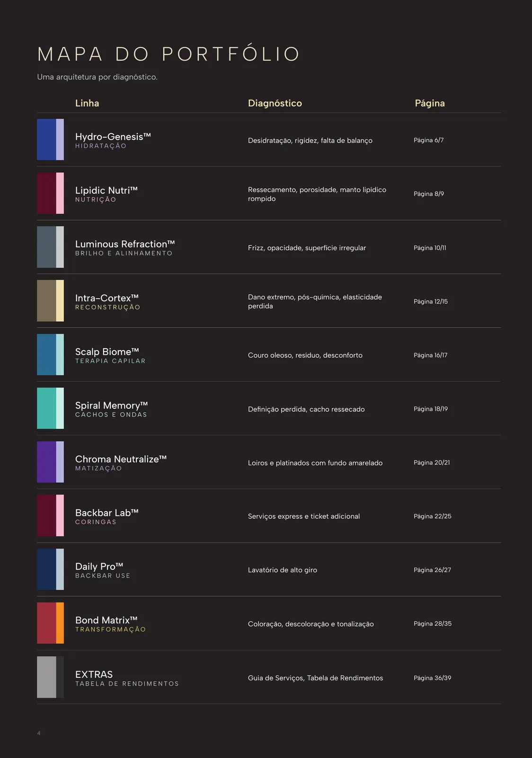
Task: Click the Página 8/9 reference
Action: (x=429, y=194)
